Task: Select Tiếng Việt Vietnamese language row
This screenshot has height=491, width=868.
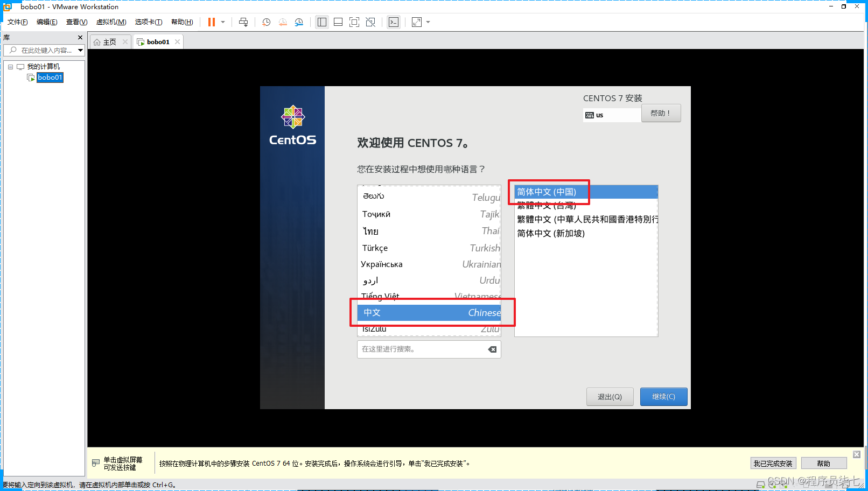Action: 429,296
